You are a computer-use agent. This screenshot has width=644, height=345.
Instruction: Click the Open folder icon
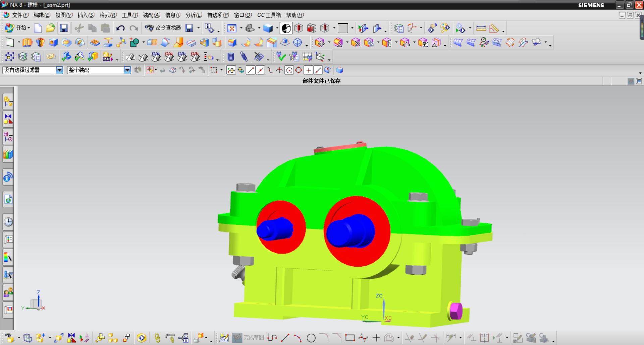click(x=51, y=28)
